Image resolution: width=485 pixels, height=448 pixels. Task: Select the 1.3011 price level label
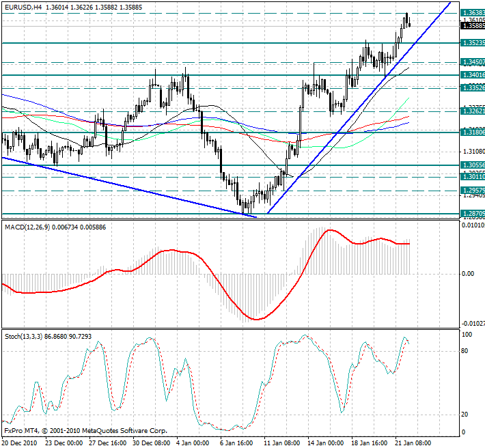[473, 177]
